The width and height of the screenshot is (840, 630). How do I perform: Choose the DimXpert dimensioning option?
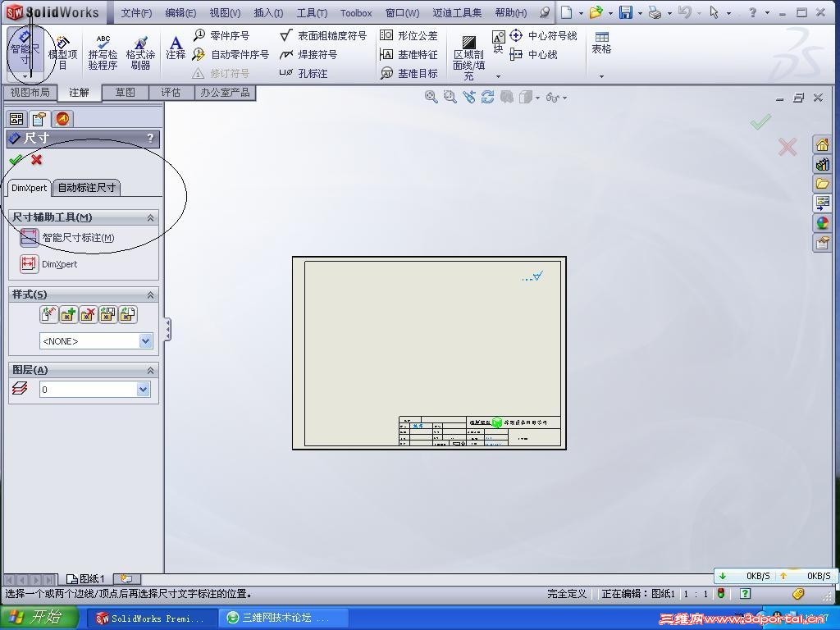tap(48, 263)
